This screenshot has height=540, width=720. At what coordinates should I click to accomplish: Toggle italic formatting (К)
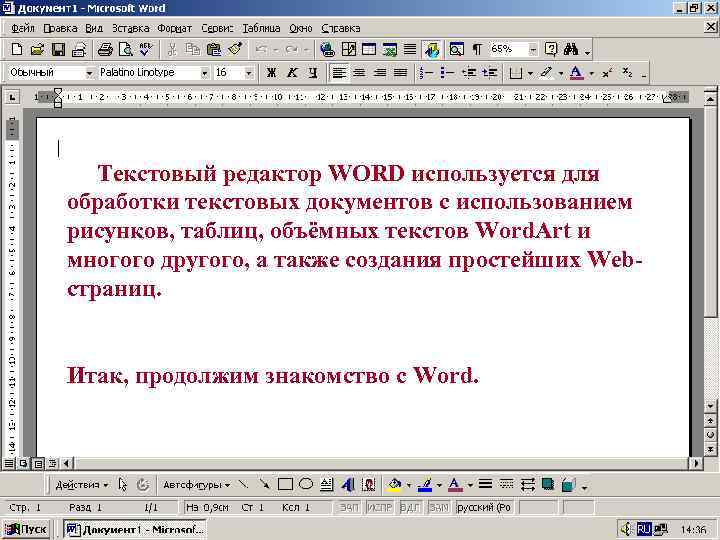coord(292,73)
